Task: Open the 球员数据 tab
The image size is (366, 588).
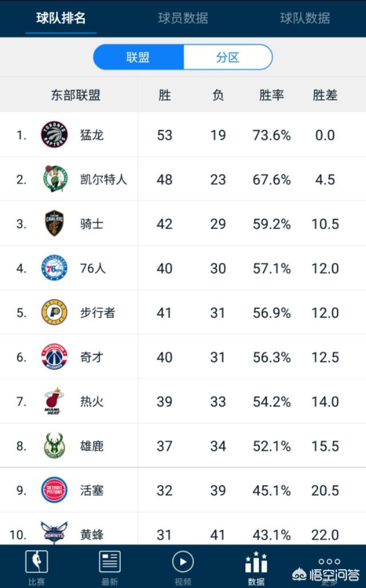Action: click(x=183, y=18)
